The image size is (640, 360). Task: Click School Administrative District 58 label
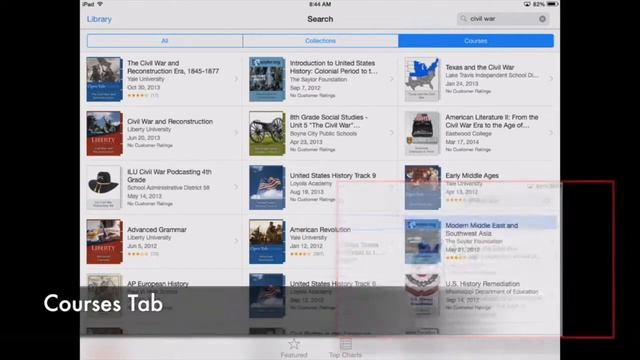coord(168,188)
